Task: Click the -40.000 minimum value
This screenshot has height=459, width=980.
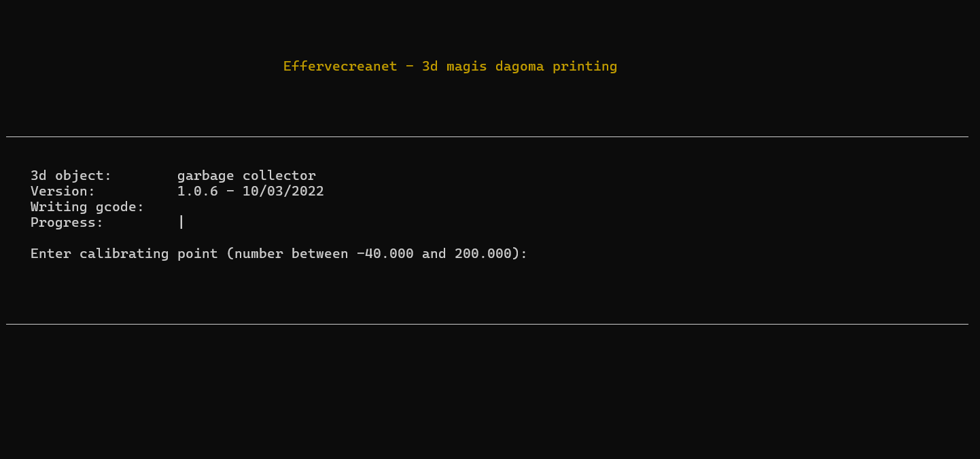Action: 385,254
